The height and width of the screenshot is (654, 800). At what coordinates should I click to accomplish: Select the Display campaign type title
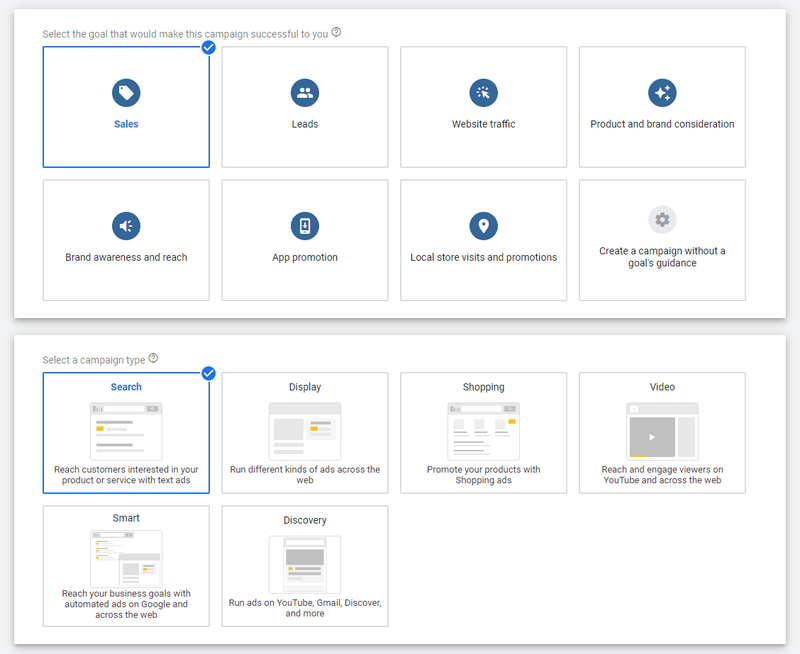(x=305, y=387)
